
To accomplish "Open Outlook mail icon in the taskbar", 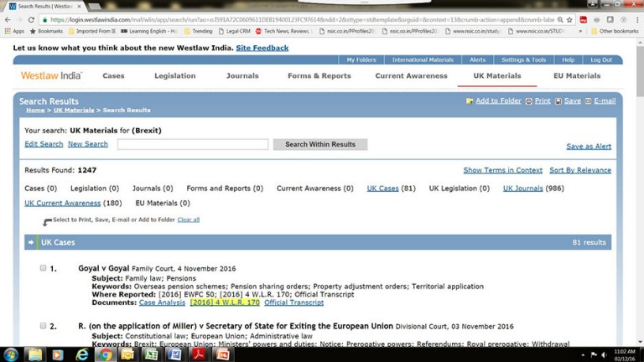I will click(x=128, y=354).
